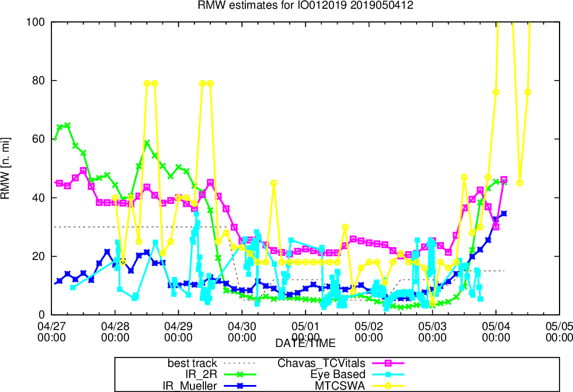
Task: Click the last blue IR_Mueller marker near 35
Action: click(x=504, y=213)
